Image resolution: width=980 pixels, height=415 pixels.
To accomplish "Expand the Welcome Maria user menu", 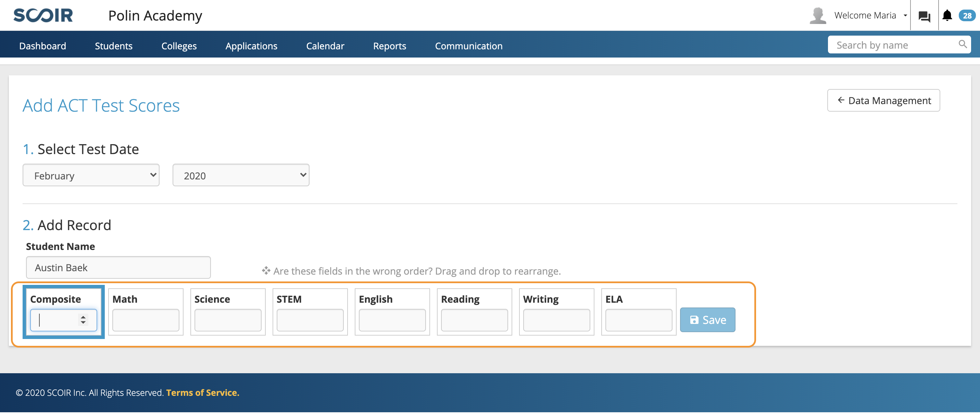I will point(870,16).
